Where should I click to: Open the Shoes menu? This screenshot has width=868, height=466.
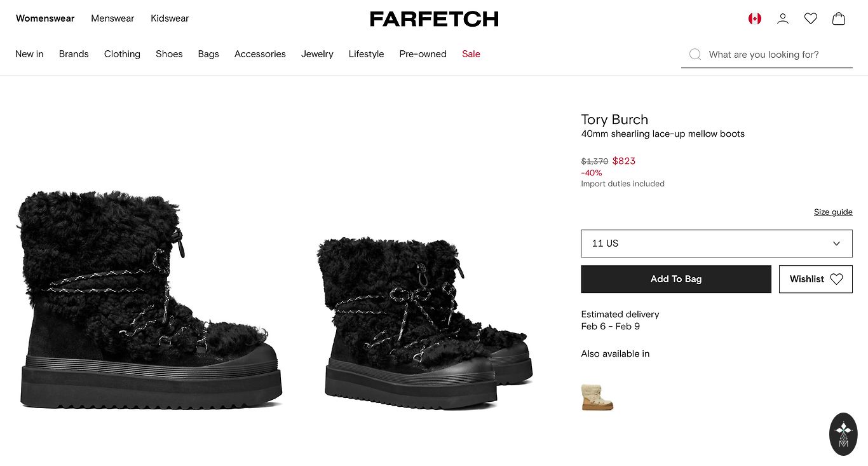tap(169, 54)
